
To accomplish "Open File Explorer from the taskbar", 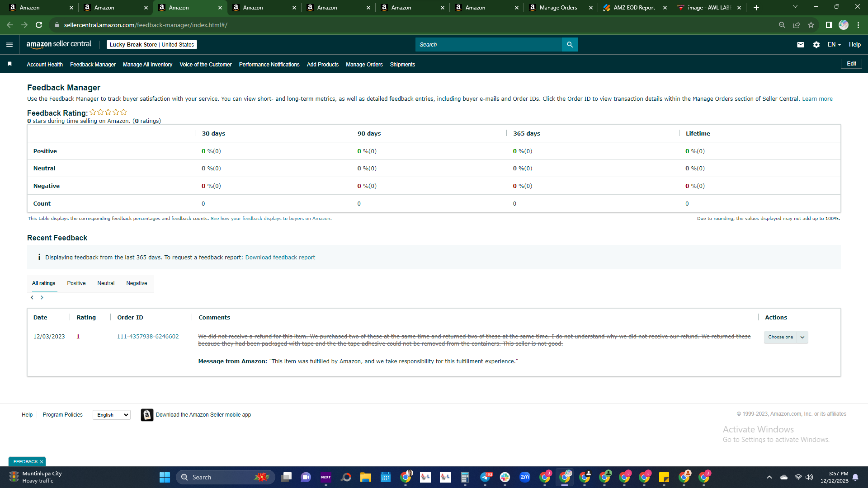I will pos(366,477).
